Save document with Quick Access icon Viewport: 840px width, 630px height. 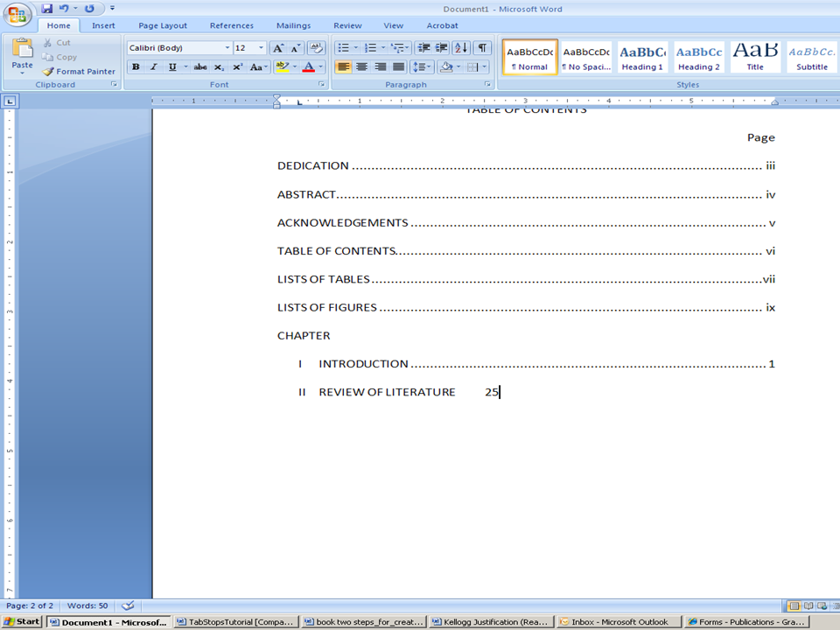(x=46, y=8)
